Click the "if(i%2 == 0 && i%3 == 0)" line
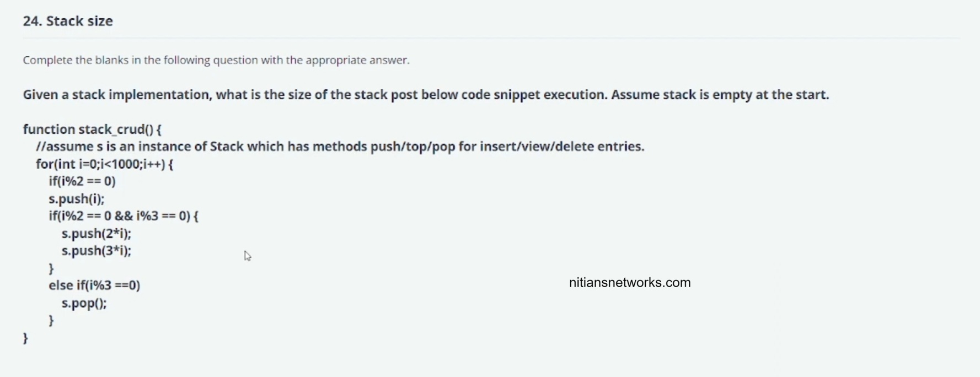This screenshot has width=980, height=377. [x=123, y=216]
